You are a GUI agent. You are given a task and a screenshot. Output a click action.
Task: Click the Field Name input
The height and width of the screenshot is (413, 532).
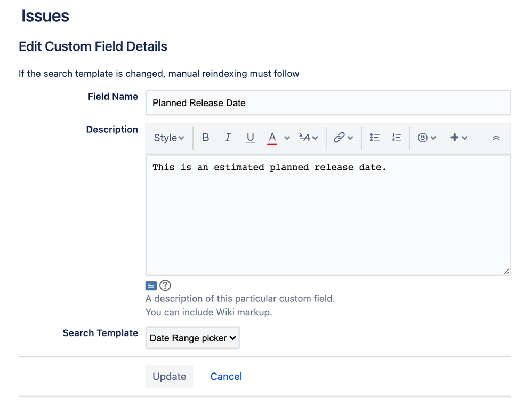click(328, 102)
